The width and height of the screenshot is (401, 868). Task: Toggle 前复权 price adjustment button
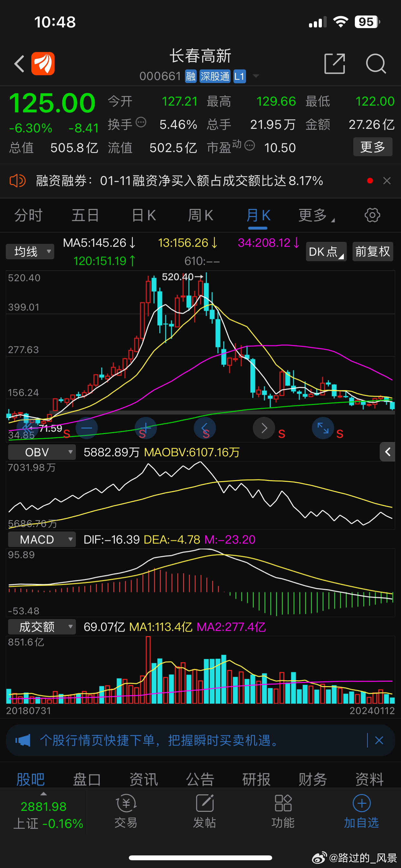(x=372, y=252)
